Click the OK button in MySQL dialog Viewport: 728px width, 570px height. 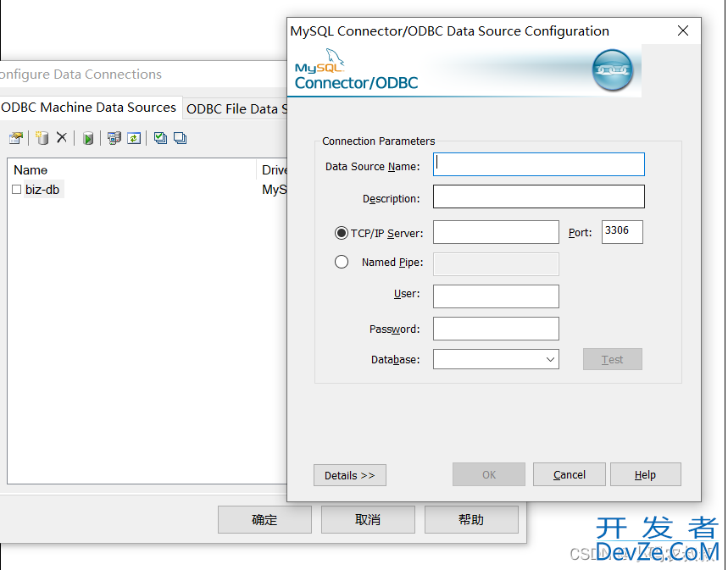489,474
